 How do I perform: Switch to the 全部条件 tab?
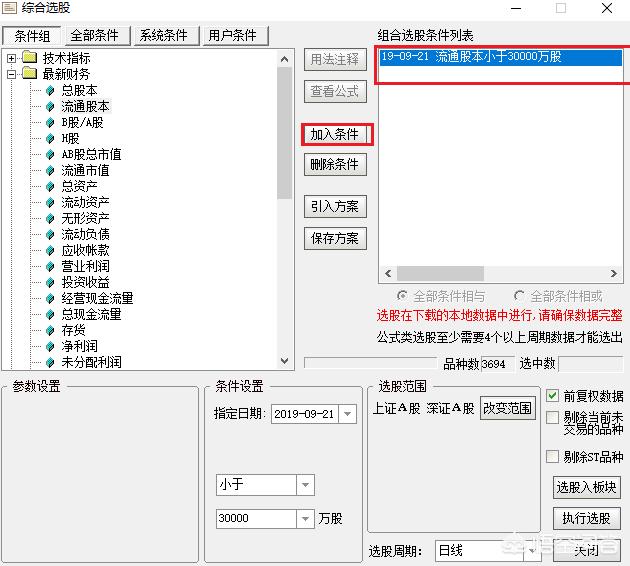pos(95,35)
